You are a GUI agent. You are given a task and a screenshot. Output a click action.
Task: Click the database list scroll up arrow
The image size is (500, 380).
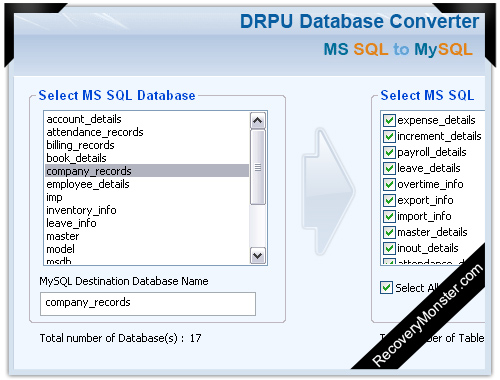click(258, 120)
